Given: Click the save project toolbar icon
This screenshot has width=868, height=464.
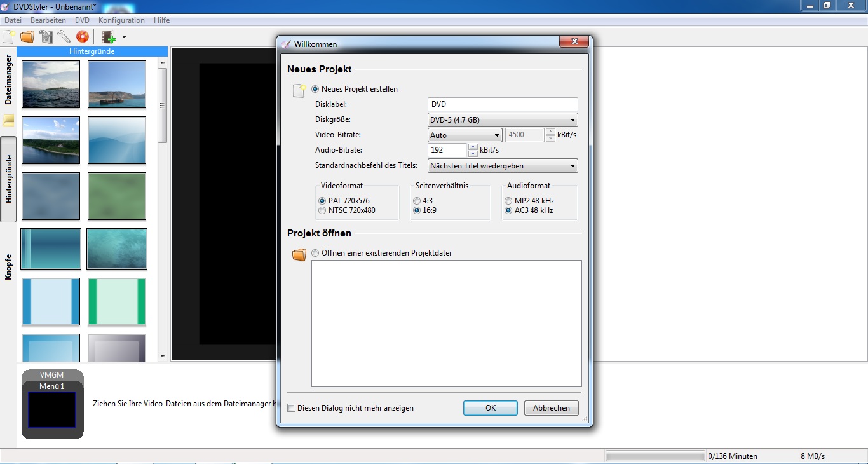Looking at the screenshot, I should tap(46, 37).
